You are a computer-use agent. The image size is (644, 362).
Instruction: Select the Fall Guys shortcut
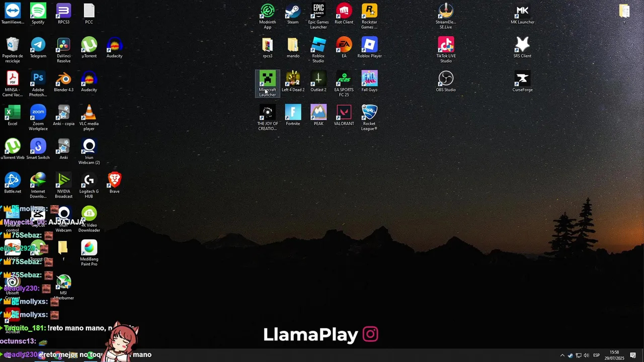[x=369, y=81]
